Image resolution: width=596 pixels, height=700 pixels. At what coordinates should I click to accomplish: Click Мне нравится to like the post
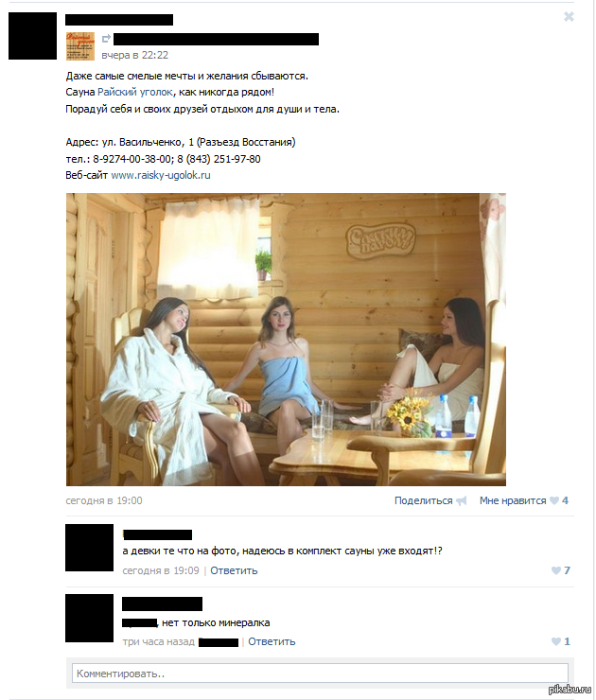(513, 501)
